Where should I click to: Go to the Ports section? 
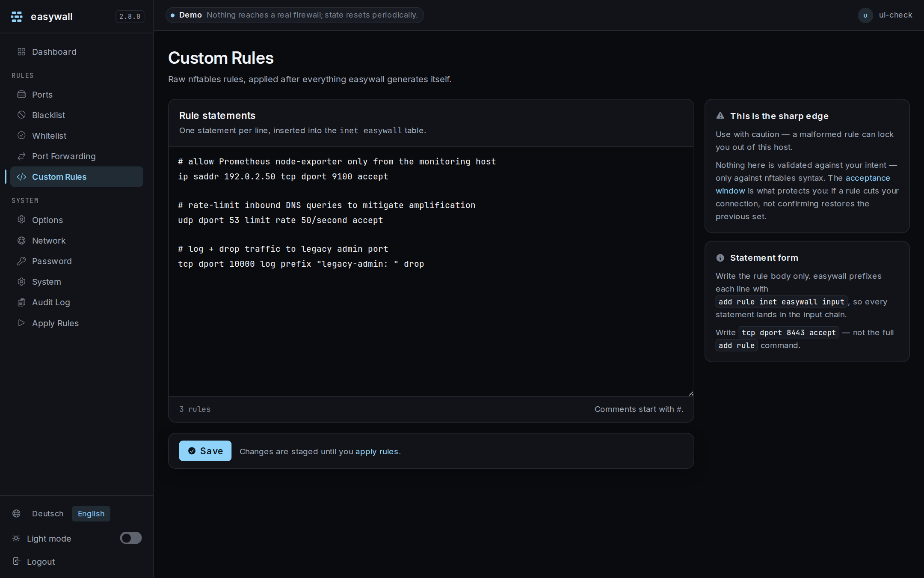(77, 94)
